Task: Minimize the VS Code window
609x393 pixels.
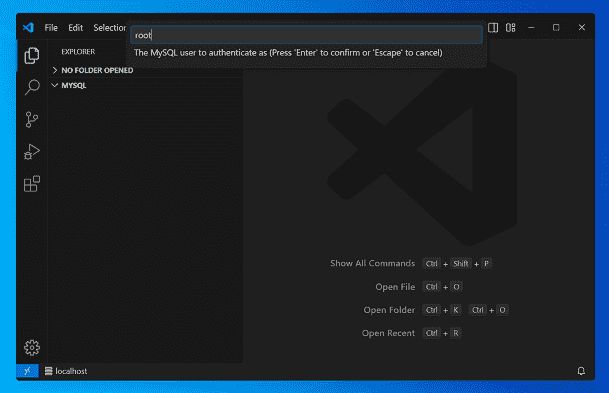Action: 531,28
